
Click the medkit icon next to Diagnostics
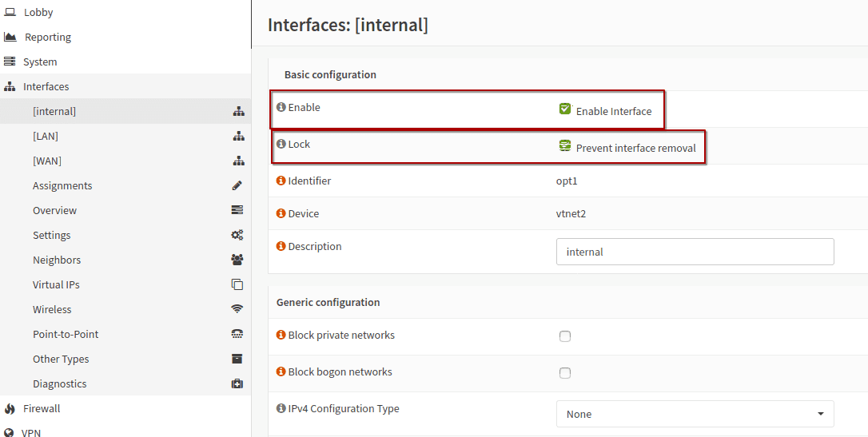coord(237,384)
